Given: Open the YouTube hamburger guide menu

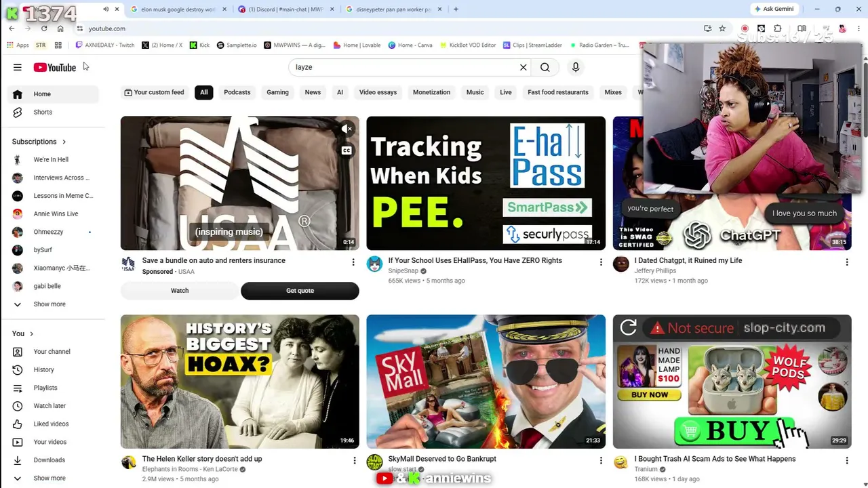Looking at the screenshot, I should 18,67.
